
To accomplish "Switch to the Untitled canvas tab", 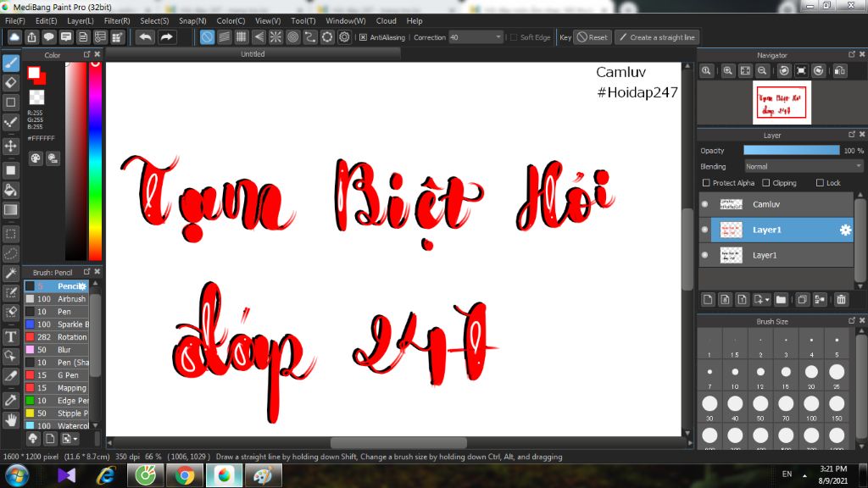I will [x=253, y=54].
